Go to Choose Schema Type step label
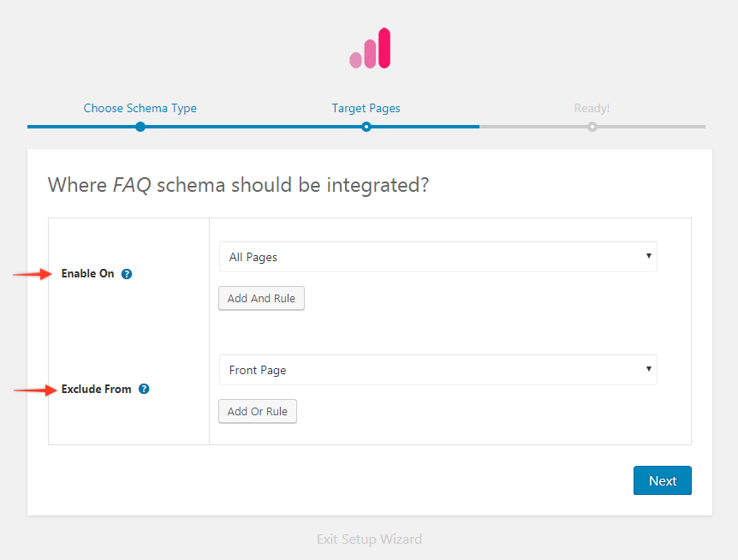 point(140,109)
